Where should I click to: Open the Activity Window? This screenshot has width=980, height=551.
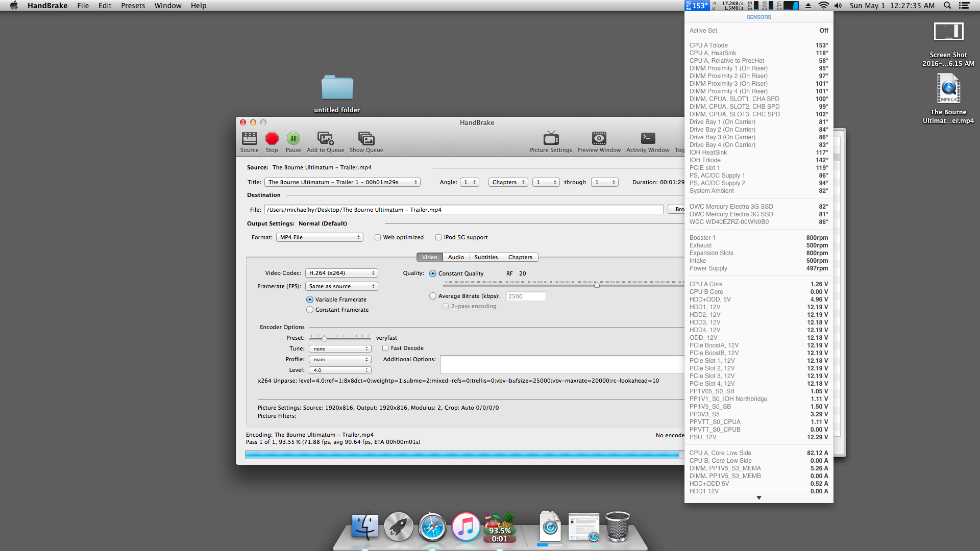[x=648, y=142]
